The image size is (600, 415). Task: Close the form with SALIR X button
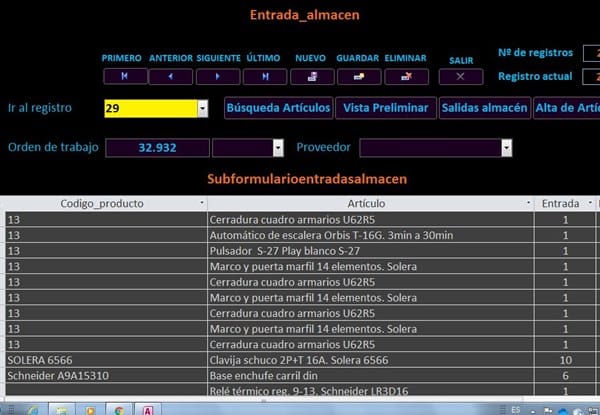[461, 76]
